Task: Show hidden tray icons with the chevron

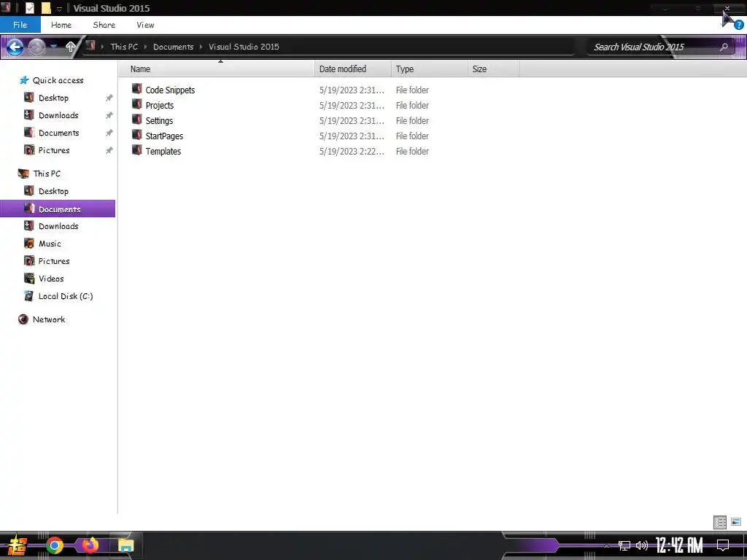Action: [x=606, y=545]
